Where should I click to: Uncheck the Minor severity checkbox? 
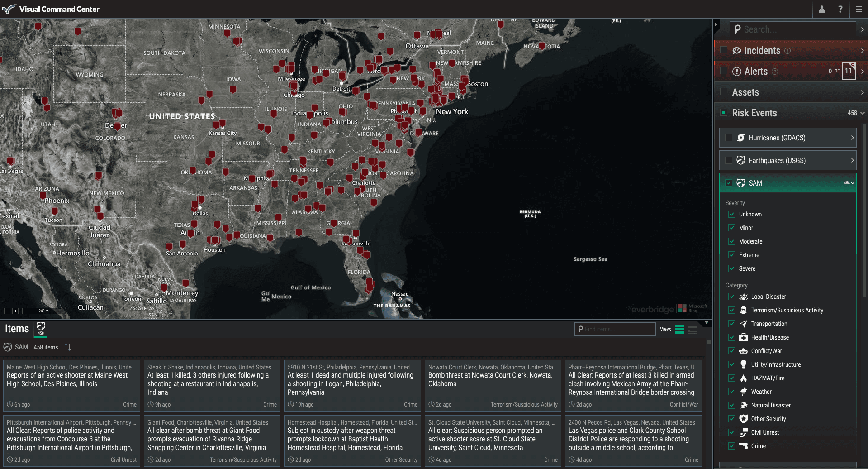coord(732,228)
